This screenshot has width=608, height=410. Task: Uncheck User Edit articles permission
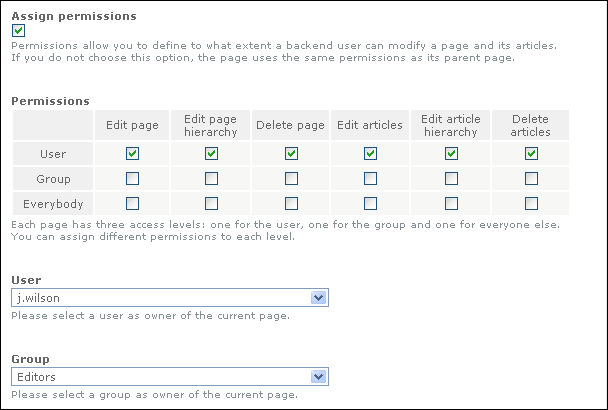(x=370, y=153)
